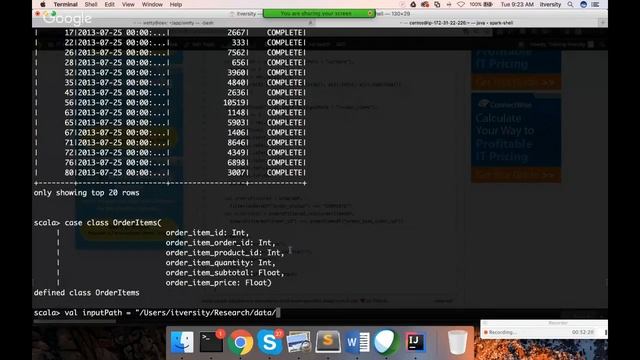
Task: Open the Terminal application menu
Action: (65, 4)
